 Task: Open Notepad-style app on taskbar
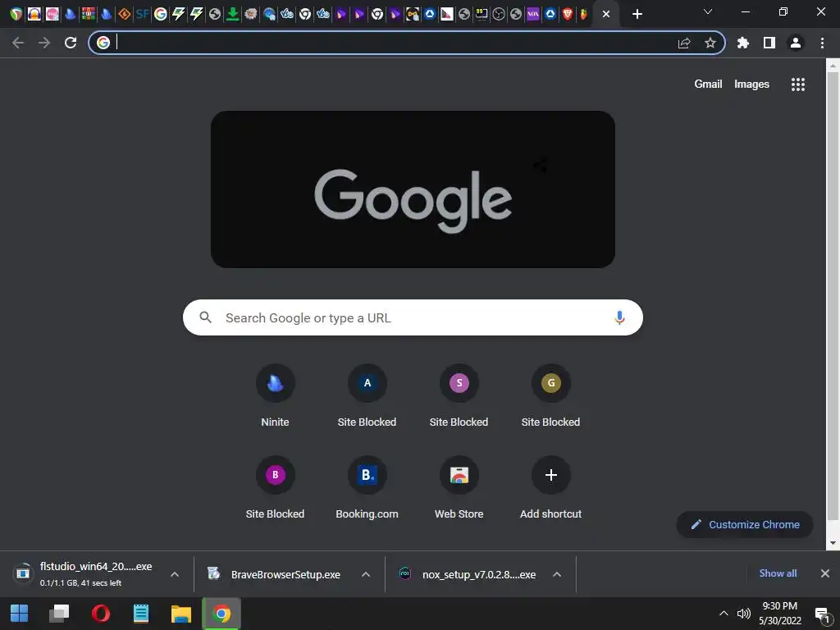pos(141,614)
